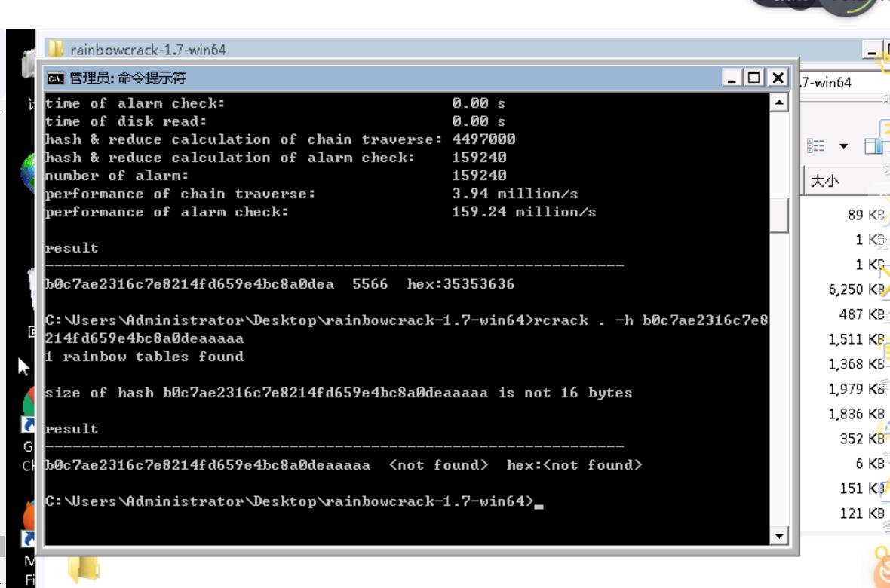
Task: Click the cracked result line with hex:35353636
Action: click(280, 283)
